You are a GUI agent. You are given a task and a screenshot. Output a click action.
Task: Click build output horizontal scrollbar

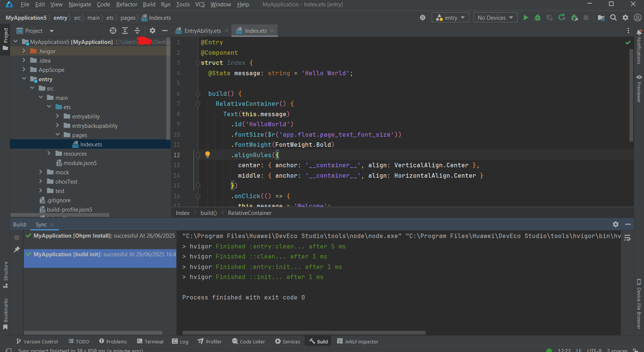click(x=304, y=333)
